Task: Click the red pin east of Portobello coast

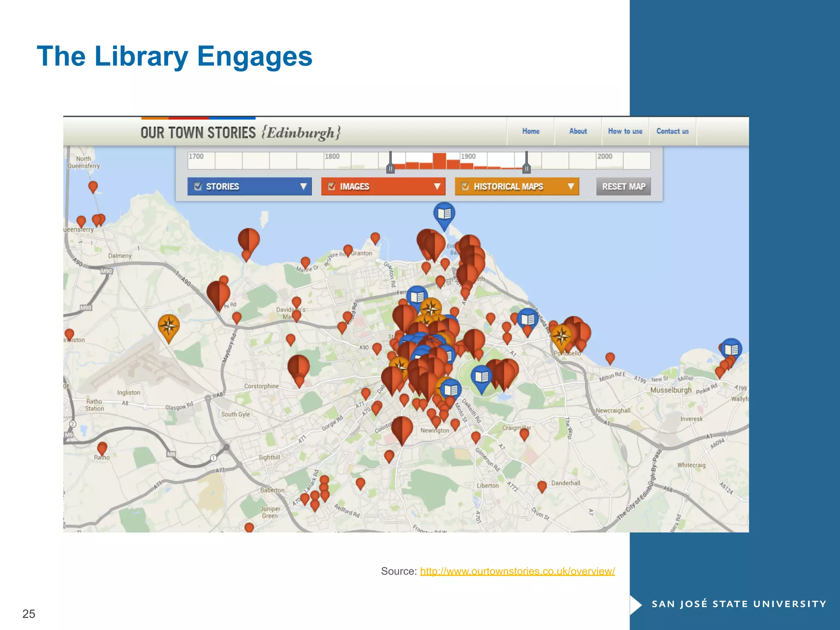Action: pyautogui.click(x=610, y=358)
